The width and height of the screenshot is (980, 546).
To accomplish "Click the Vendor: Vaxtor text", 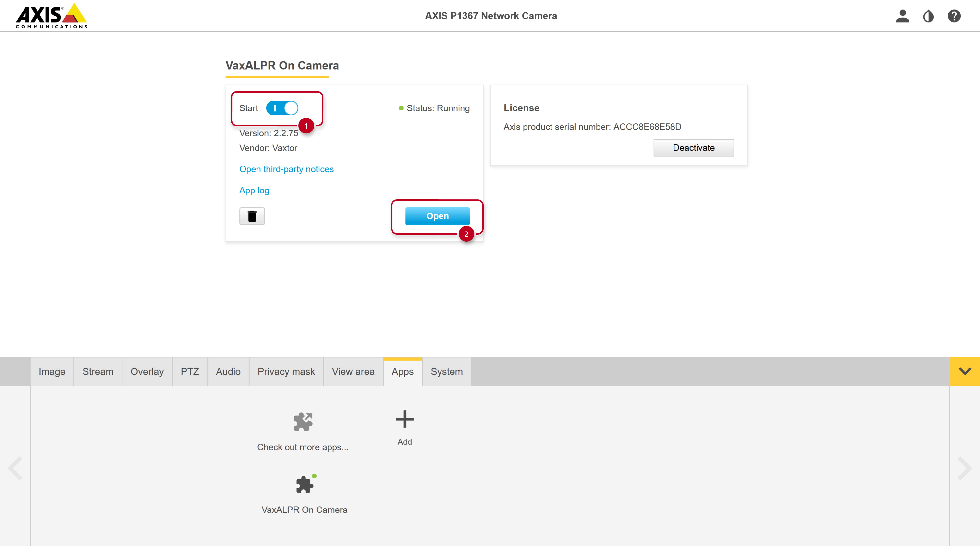I will point(268,148).
